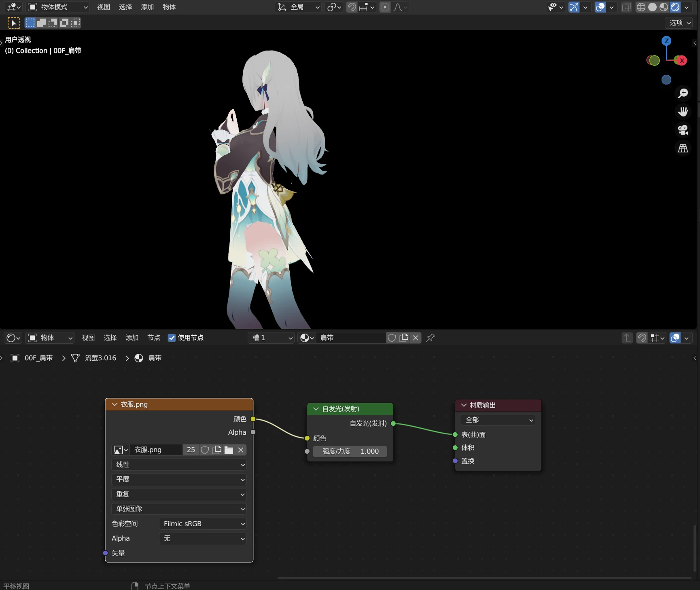Open the 节点 menu in node editor
This screenshot has width=700, height=590.
tap(153, 338)
